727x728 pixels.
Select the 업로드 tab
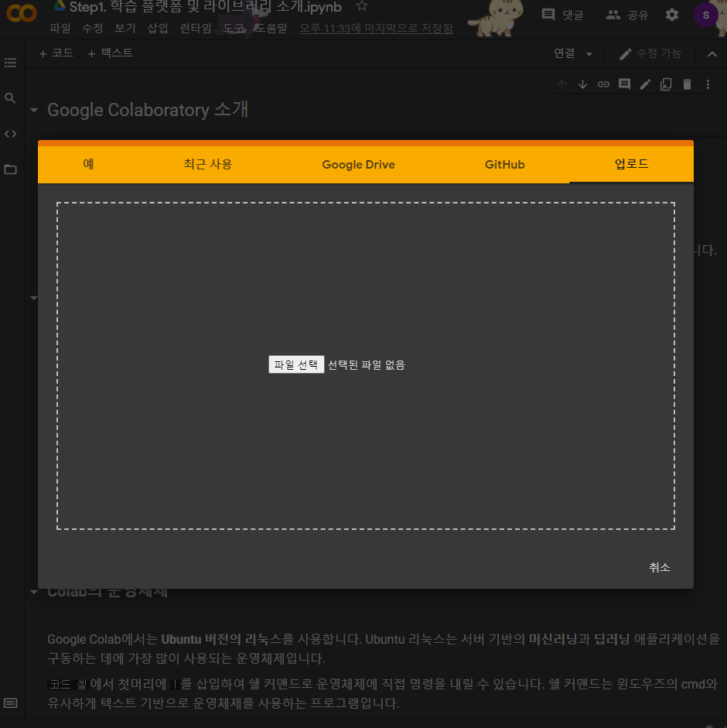pos(631,164)
